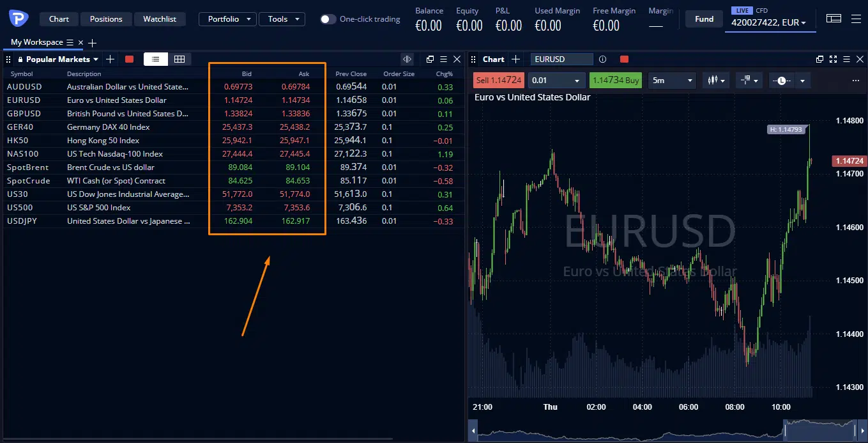This screenshot has width=868, height=443.
Task: Click the auto-fit columns icon in watchlist
Action: 407,59
